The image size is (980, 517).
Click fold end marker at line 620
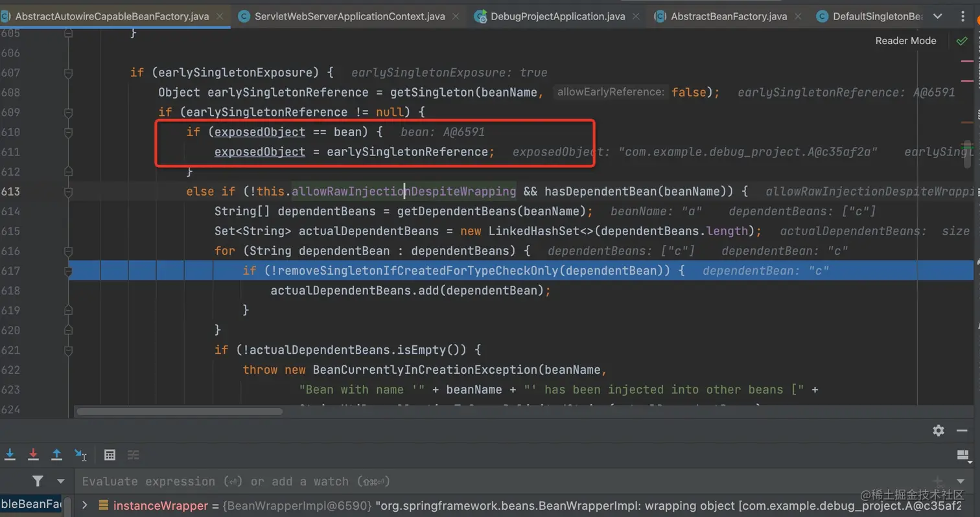(x=68, y=330)
